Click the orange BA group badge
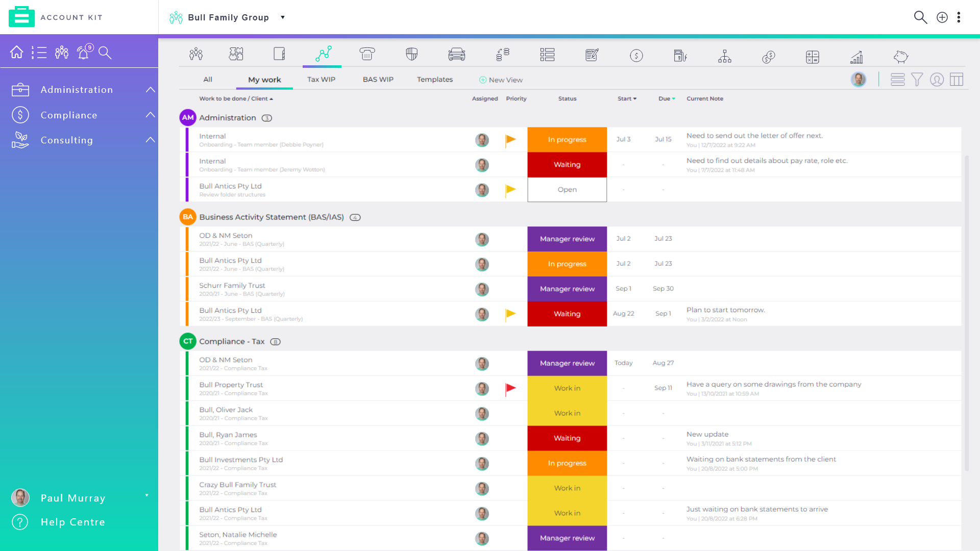The image size is (980, 551). click(x=188, y=217)
